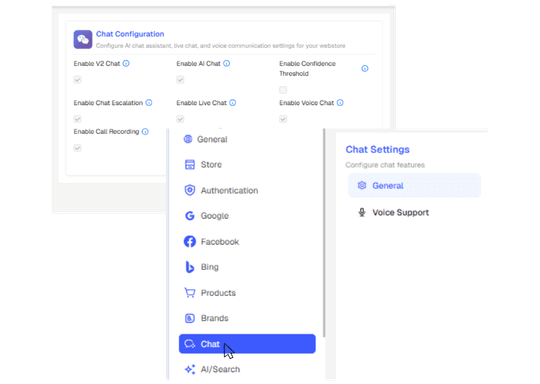Screen dimensions: 540x384
Task: Toggle the Enable AI Chat checkbox
Action: coord(180,80)
